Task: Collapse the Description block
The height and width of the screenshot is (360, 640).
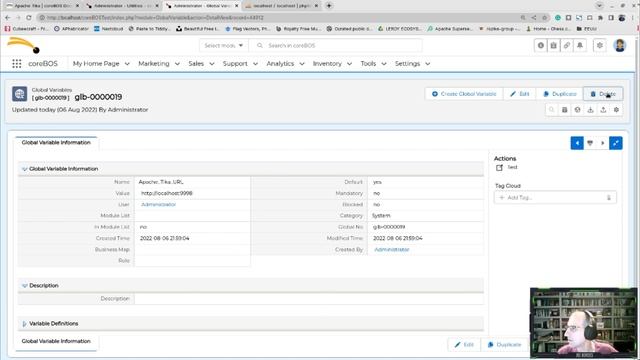Action: (x=24, y=286)
